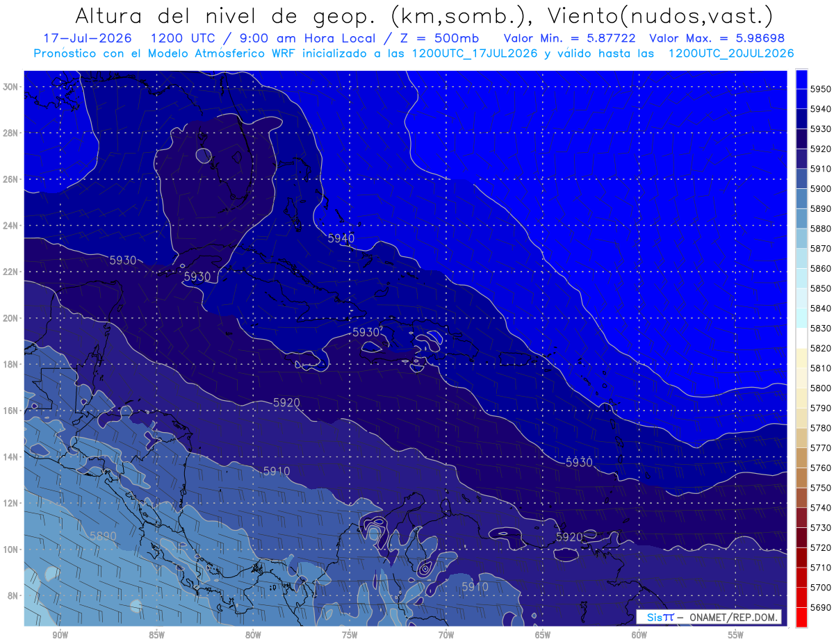Click the 5820 legend label
The height and width of the screenshot is (644, 834).
[821, 348]
